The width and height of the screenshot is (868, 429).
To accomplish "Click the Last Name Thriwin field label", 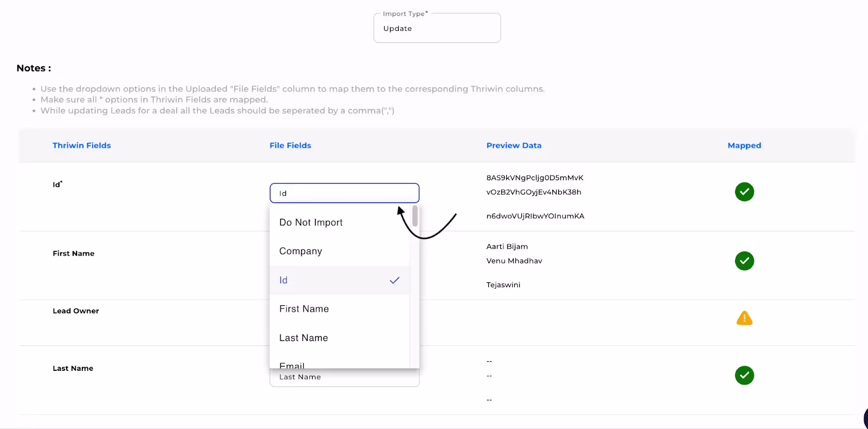I will click(x=73, y=368).
